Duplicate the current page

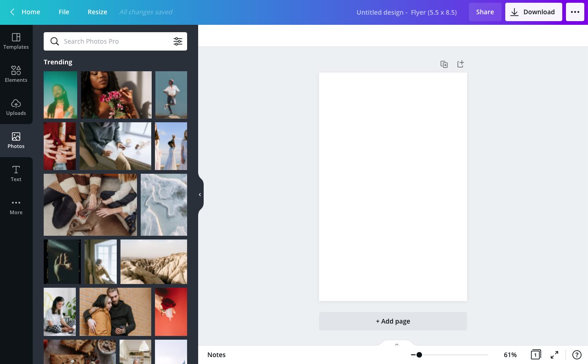click(444, 64)
